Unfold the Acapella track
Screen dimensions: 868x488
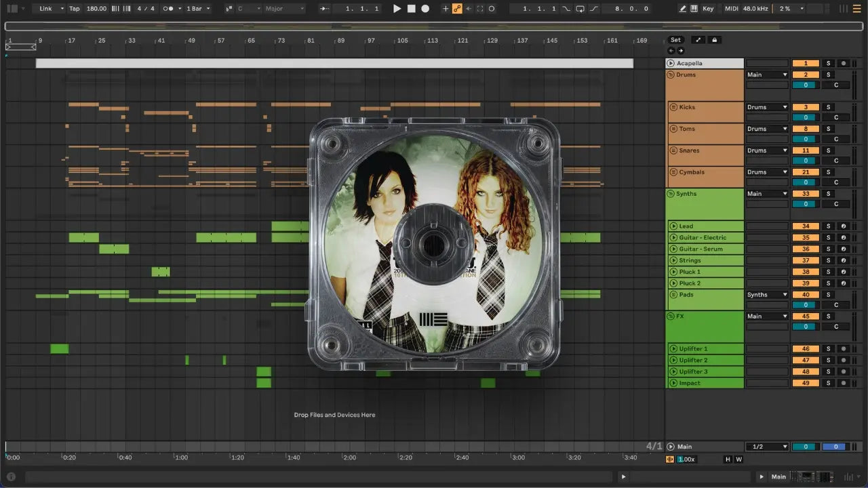[x=671, y=64]
